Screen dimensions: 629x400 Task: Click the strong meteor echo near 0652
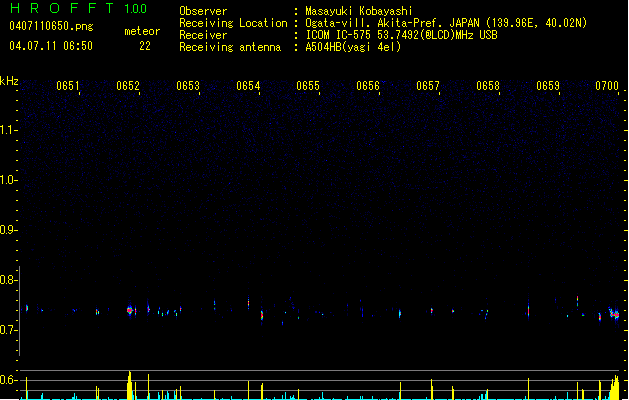click(130, 310)
